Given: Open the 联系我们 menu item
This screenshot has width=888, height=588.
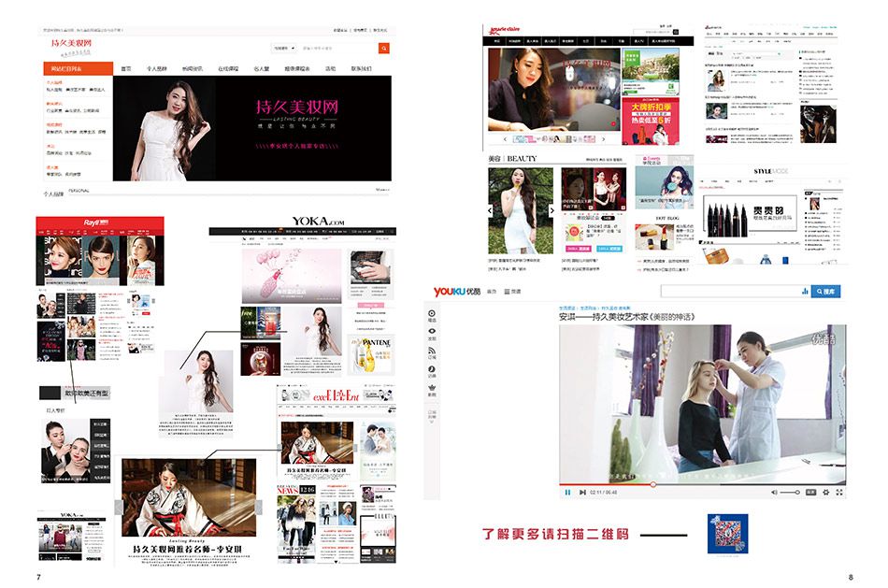Looking at the screenshot, I should click(x=361, y=68).
